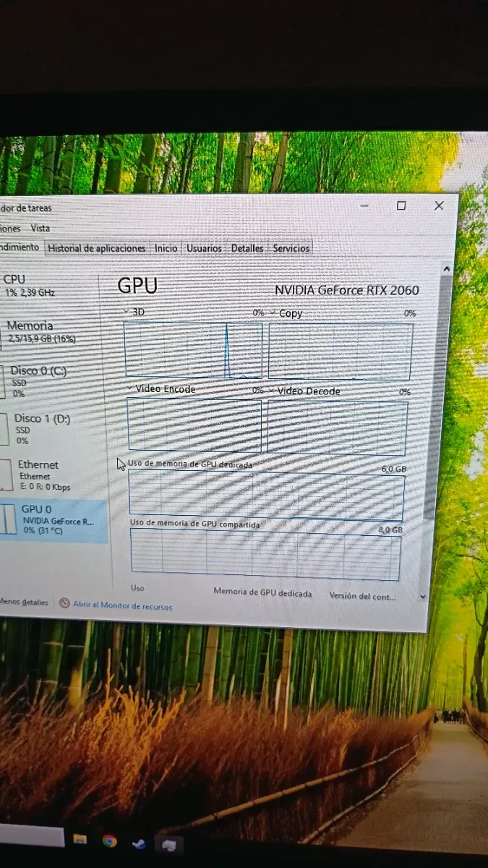Open File Explorer from the taskbar
The image size is (488, 868).
[80, 839]
